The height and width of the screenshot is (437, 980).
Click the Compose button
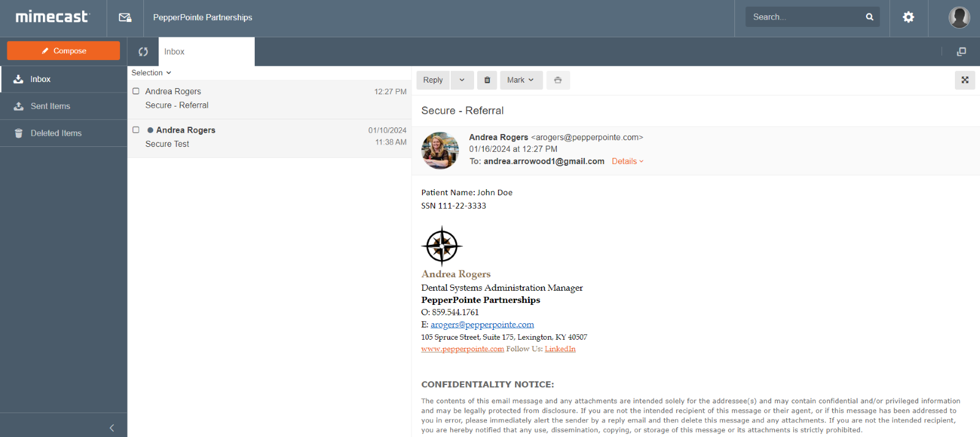click(64, 51)
